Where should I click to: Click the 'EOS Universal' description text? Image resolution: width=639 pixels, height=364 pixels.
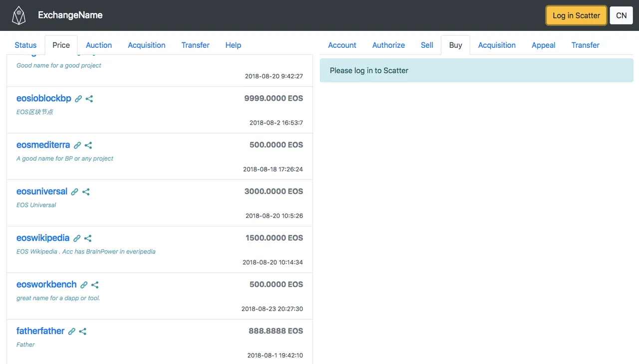(36, 205)
